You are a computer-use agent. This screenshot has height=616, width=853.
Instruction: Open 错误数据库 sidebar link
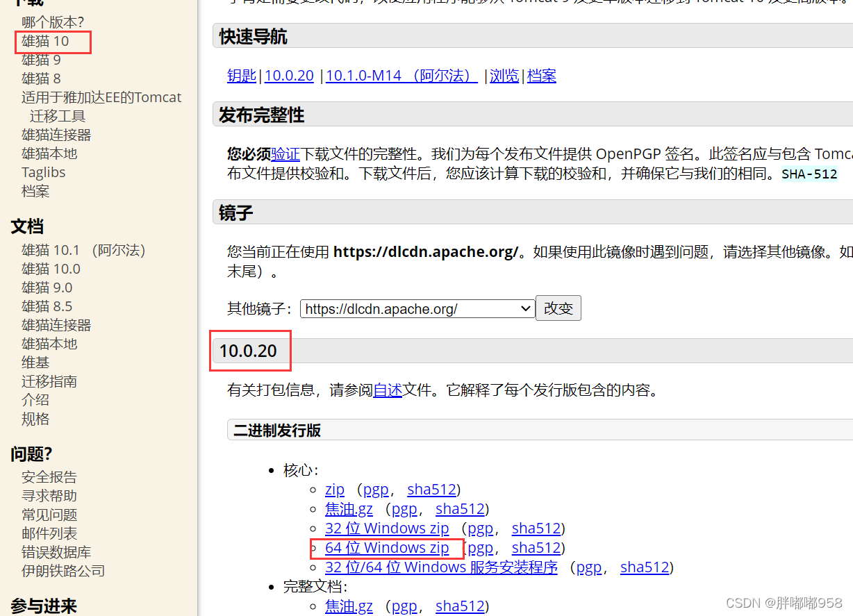pyautogui.click(x=56, y=552)
